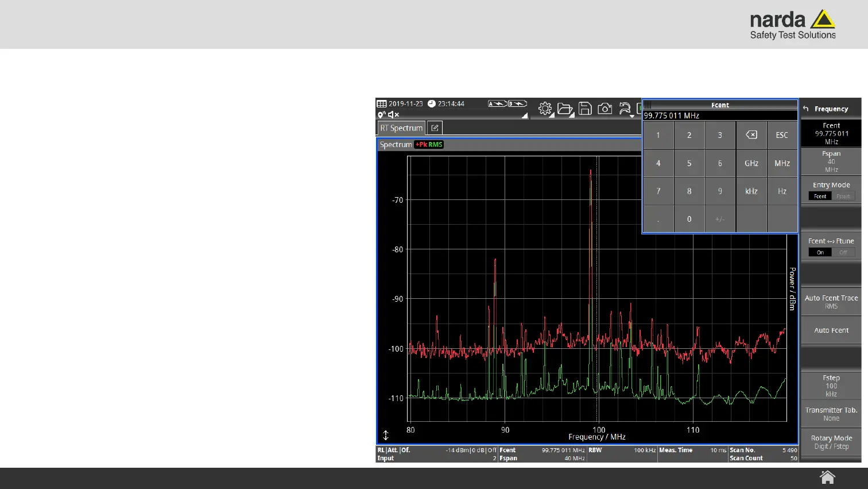
Task: Click the Fcent keypad title bar
Action: (720, 105)
